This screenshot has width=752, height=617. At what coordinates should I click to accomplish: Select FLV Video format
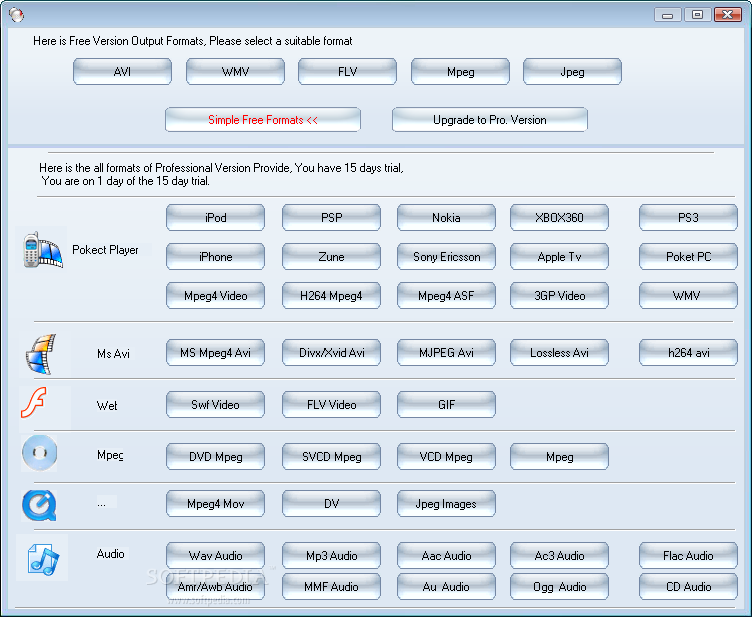pos(331,405)
